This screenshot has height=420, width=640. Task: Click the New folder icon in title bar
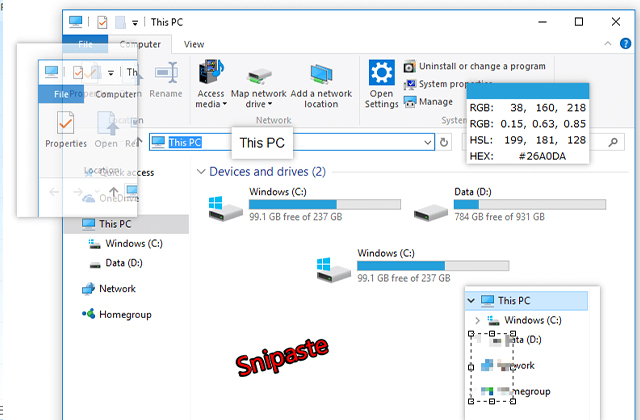tap(120, 22)
